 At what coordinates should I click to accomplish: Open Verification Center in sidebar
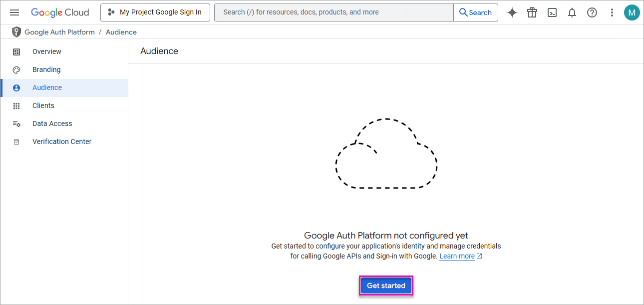pyautogui.click(x=62, y=141)
